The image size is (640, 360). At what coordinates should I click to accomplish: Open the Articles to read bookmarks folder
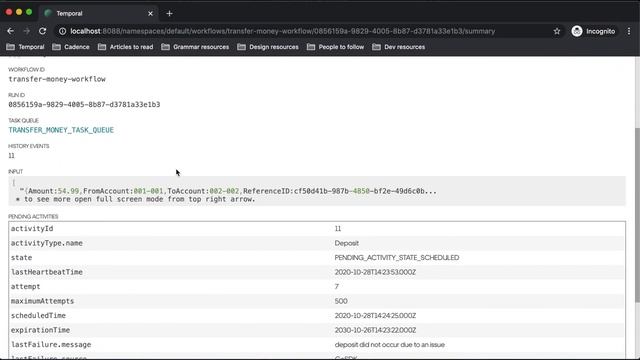(x=126, y=47)
